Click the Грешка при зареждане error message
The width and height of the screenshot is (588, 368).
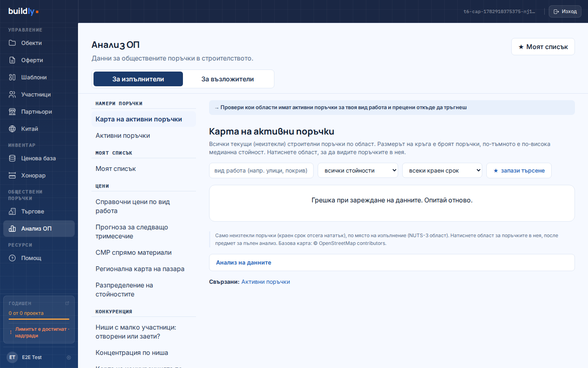coord(392,200)
